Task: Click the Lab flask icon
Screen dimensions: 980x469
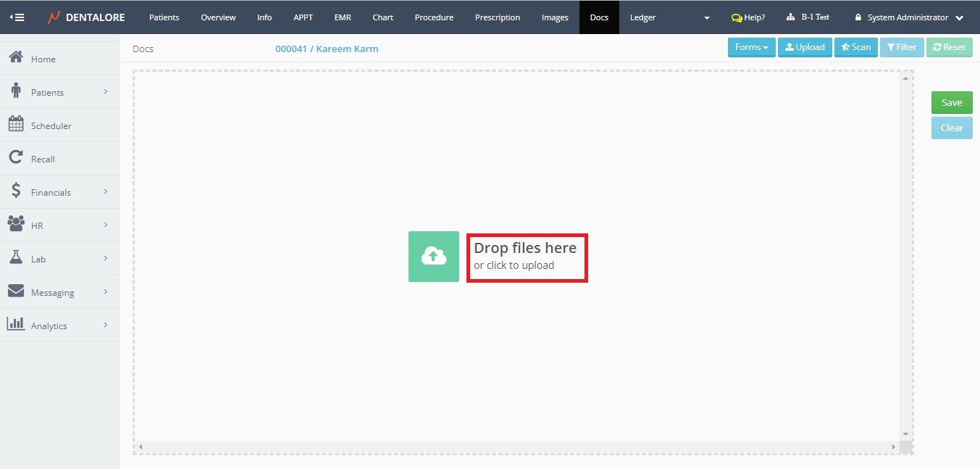Action: (16, 258)
